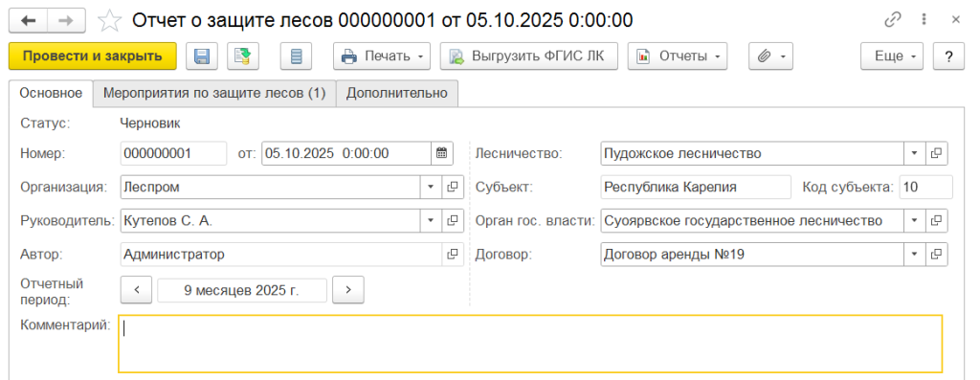Go to next reporting period
The width and height of the screenshot is (980, 380).
tap(348, 289)
